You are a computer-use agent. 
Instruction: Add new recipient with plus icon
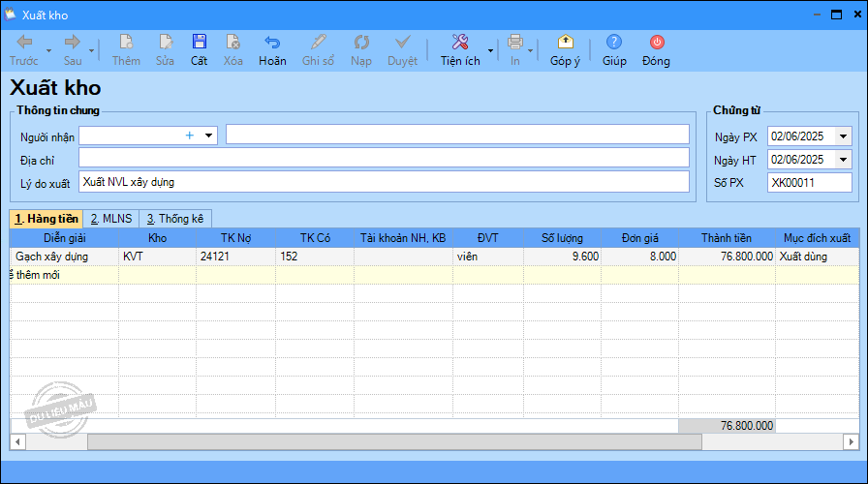tap(190, 136)
